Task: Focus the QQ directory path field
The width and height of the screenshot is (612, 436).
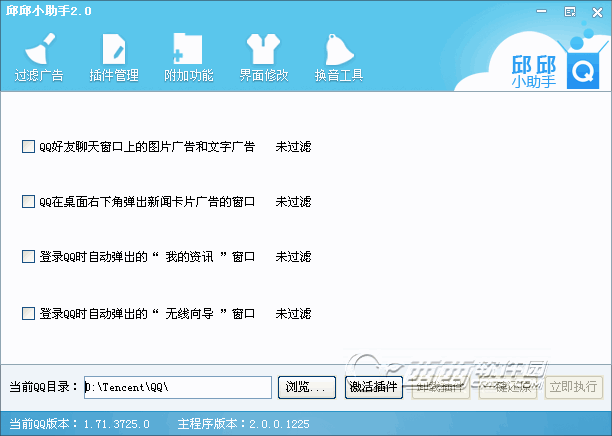Action: [x=178, y=387]
